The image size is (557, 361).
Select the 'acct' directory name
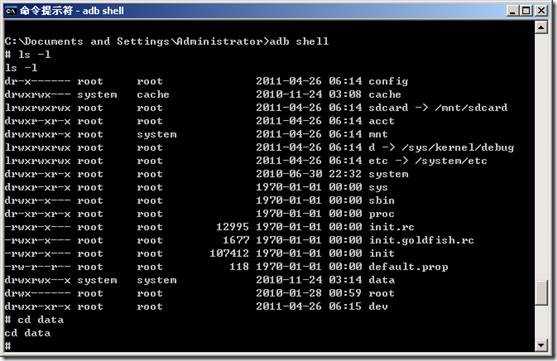382,121
